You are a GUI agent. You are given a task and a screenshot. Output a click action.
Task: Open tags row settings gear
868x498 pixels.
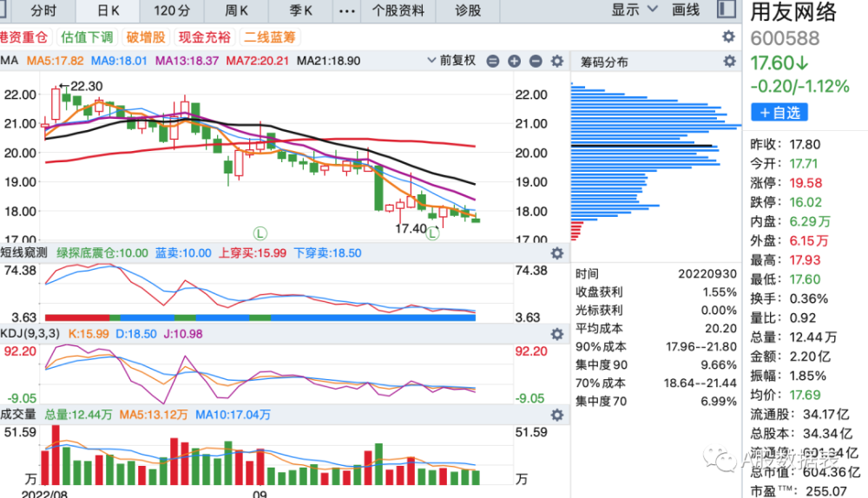pyautogui.click(x=728, y=36)
